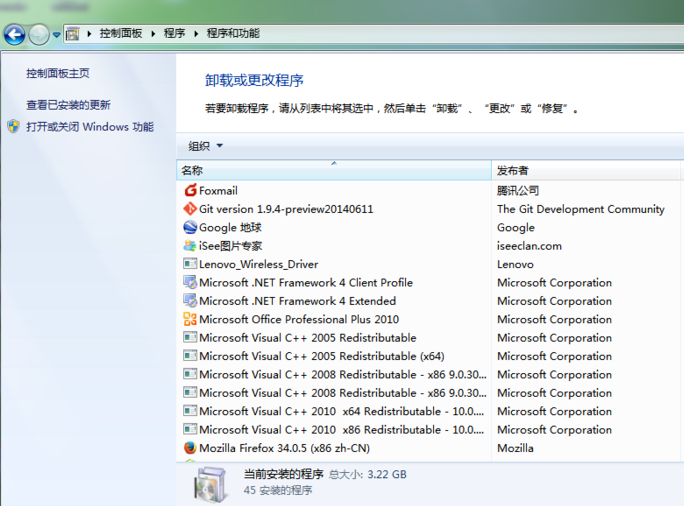Image resolution: width=684 pixels, height=506 pixels.
Task: Click Visual C++ 2005 Redistributable (x64) icon
Action: point(190,356)
